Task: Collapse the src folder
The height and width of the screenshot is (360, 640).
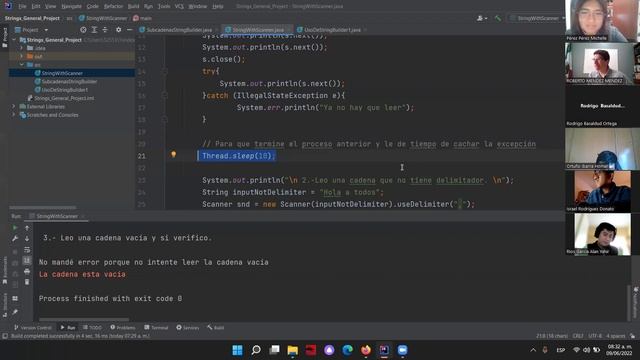Action: [x=22, y=65]
